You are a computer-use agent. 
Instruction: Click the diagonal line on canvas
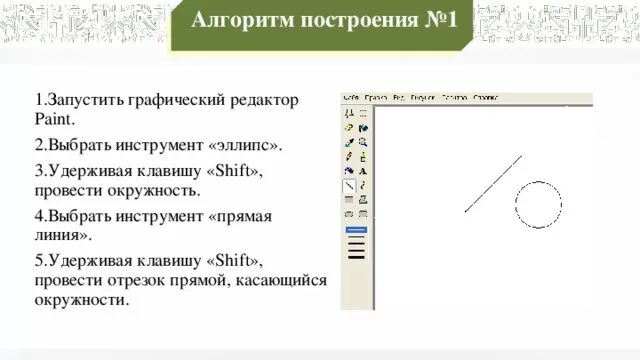pyautogui.click(x=493, y=184)
